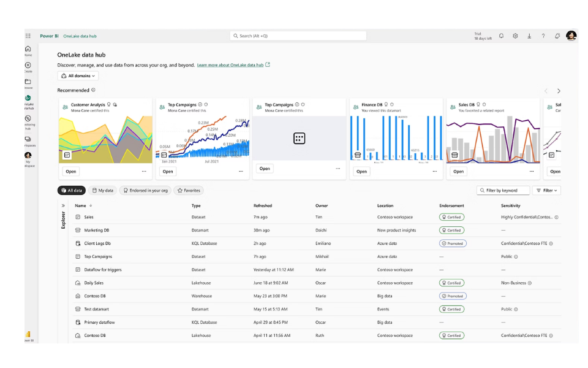588x368 pixels.
Task: Sort by the Owner column header
Action: tap(322, 206)
